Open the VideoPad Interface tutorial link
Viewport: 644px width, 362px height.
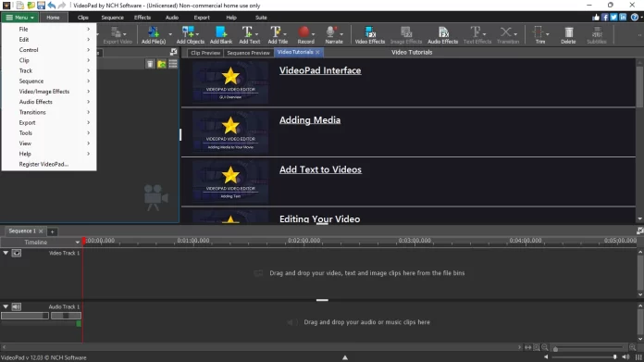(x=320, y=70)
